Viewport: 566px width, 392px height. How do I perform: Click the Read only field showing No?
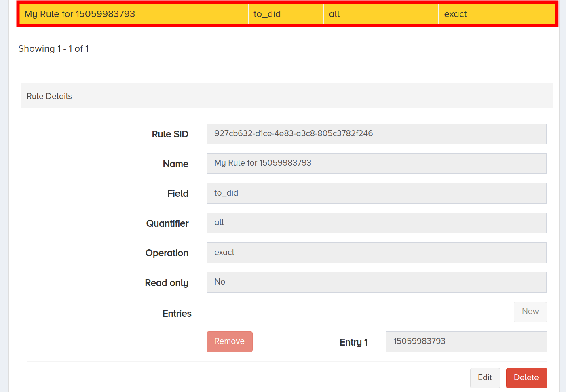[x=376, y=282]
